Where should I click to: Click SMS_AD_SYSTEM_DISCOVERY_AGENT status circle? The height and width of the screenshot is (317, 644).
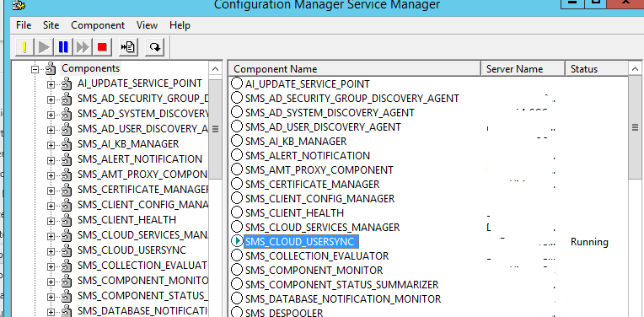(237, 112)
